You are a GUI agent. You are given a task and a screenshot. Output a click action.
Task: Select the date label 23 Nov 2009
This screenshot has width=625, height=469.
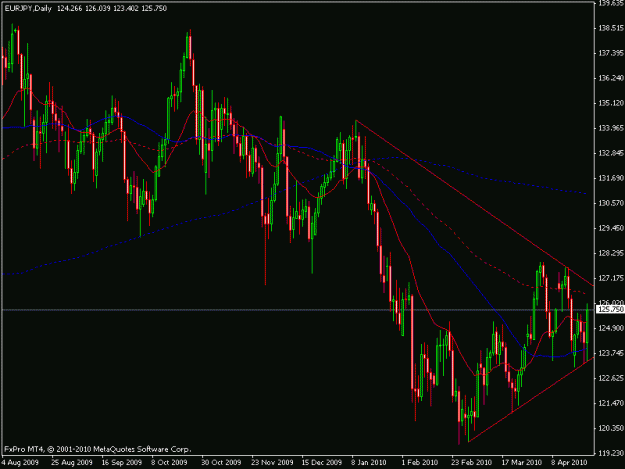pyautogui.click(x=272, y=463)
